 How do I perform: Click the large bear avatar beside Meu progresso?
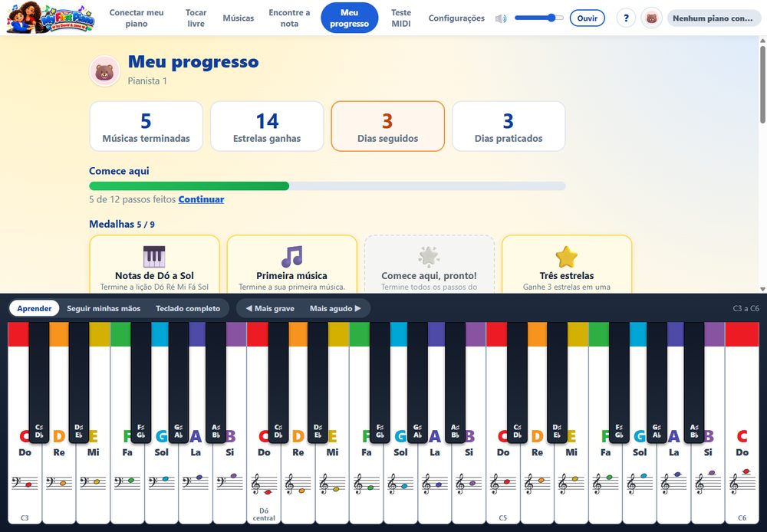104,71
